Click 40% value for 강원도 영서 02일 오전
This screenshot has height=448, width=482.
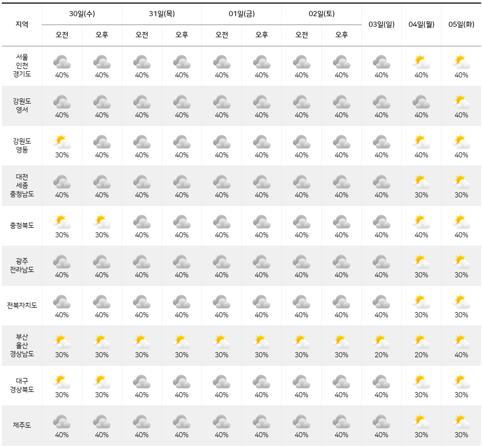tap(301, 115)
